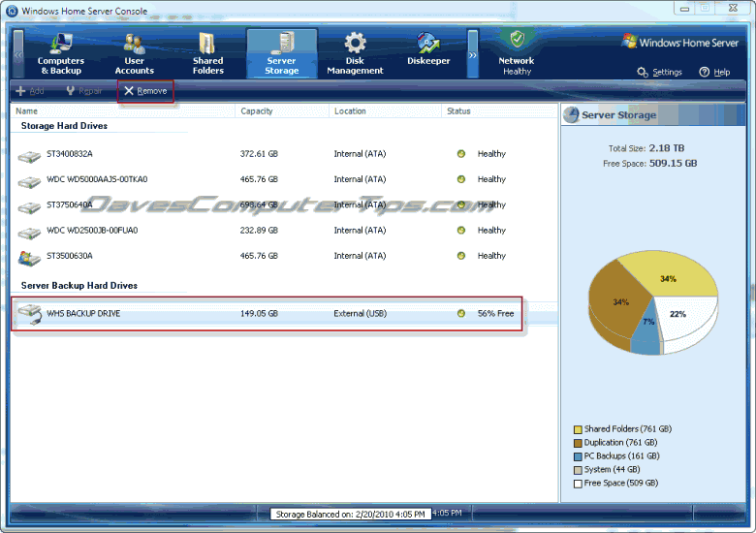
Task: Click WDC WD5000AAJS-00TKA0 drive name
Action: point(97,179)
